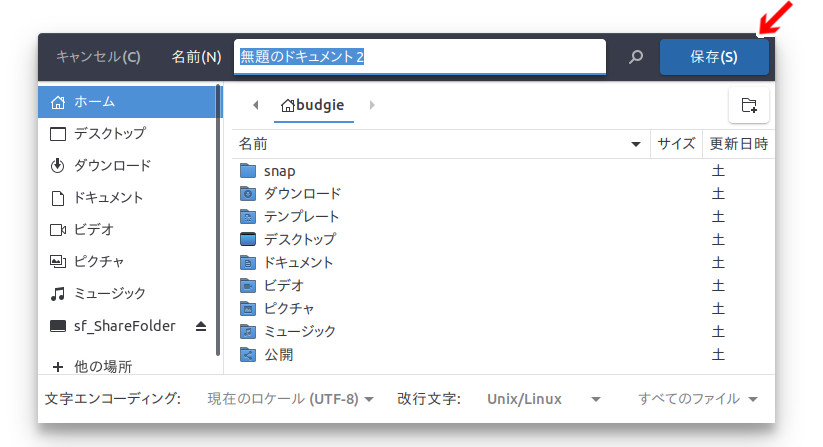The height and width of the screenshot is (447, 823).
Task: Click the キャンセル(C) button
Action: tap(98, 57)
